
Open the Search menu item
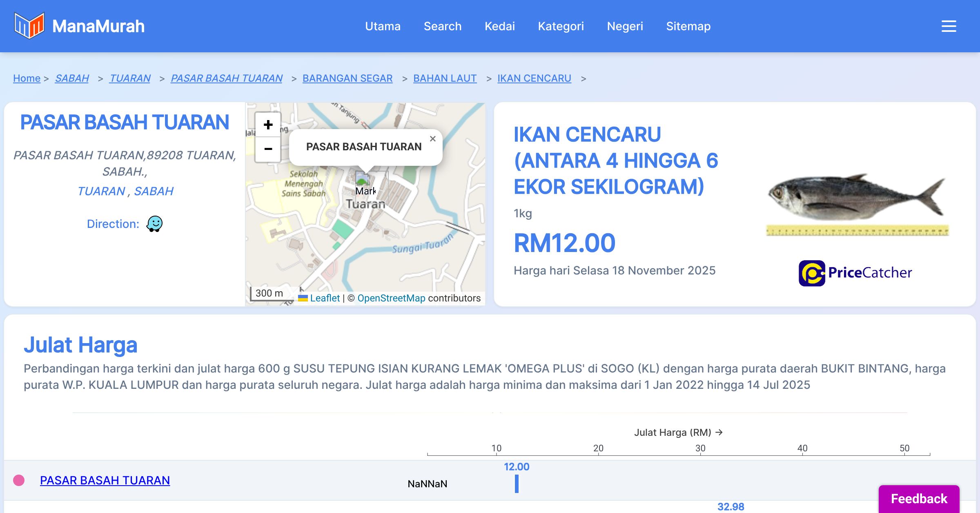click(x=442, y=26)
